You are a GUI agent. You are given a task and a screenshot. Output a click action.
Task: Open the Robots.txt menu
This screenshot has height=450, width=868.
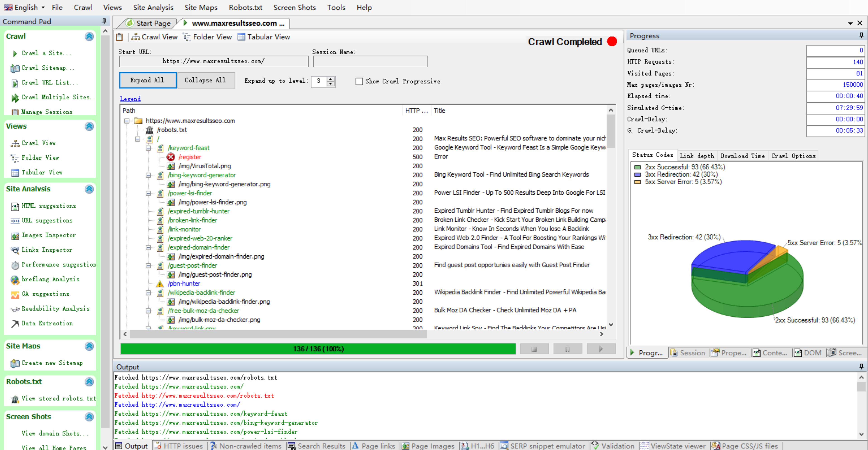coord(245,7)
